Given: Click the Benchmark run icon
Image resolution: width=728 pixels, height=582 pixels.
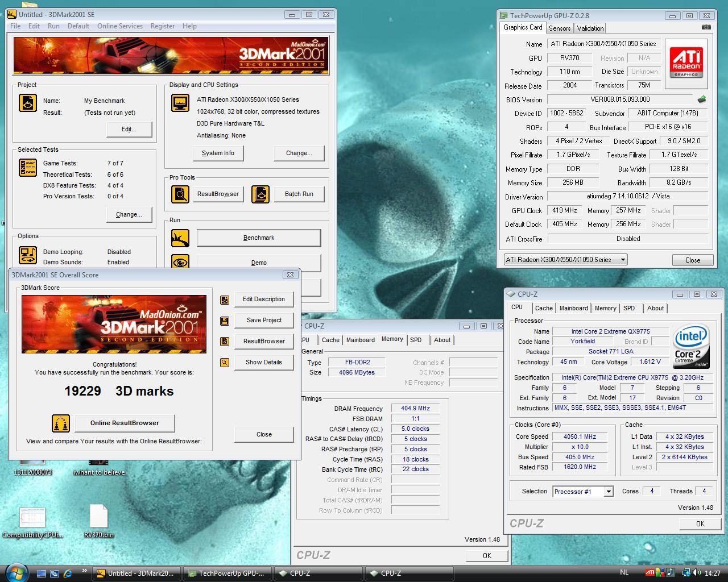Looking at the screenshot, I should click(180, 238).
